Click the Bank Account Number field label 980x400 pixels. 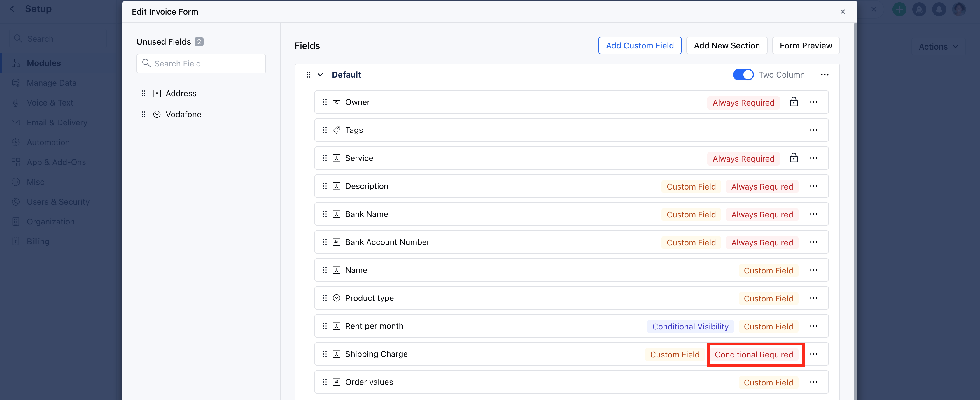pos(387,242)
